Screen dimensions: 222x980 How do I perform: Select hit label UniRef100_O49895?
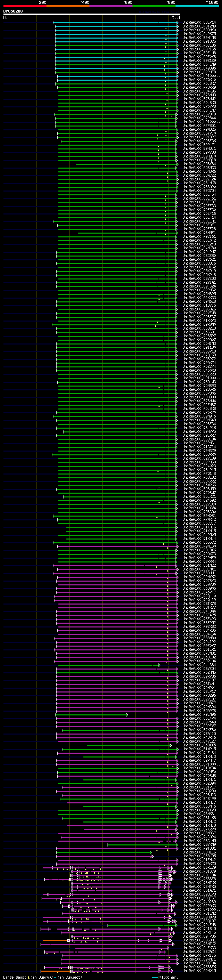[x=199, y=68]
